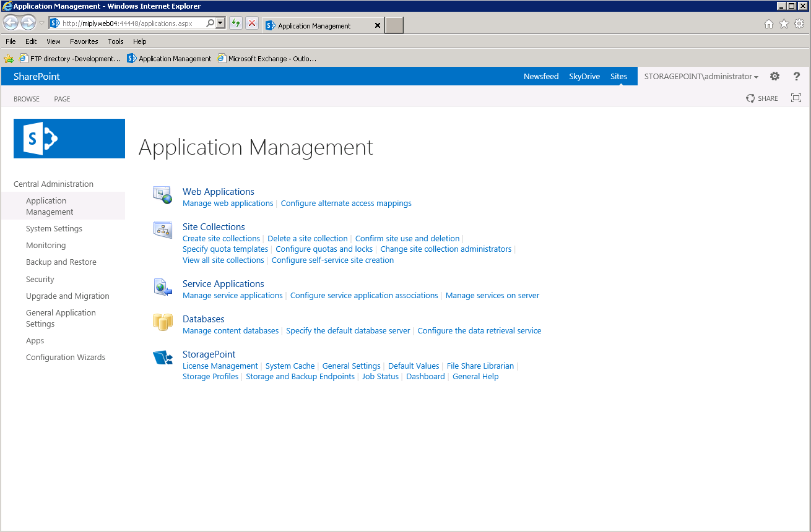Open the Help menu
This screenshot has height=532, width=811.
pyautogui.click(x=140, y=41)
